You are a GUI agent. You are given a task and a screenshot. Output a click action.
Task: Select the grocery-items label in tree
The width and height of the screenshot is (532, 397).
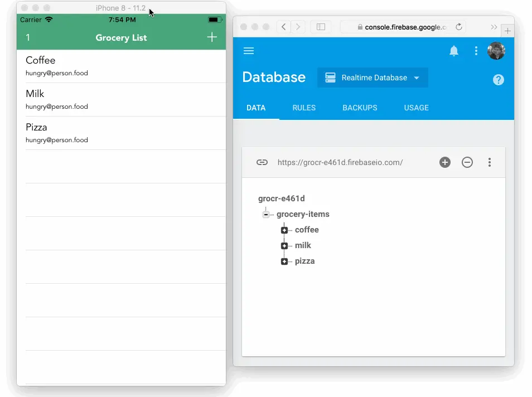[x=303, y=214]
